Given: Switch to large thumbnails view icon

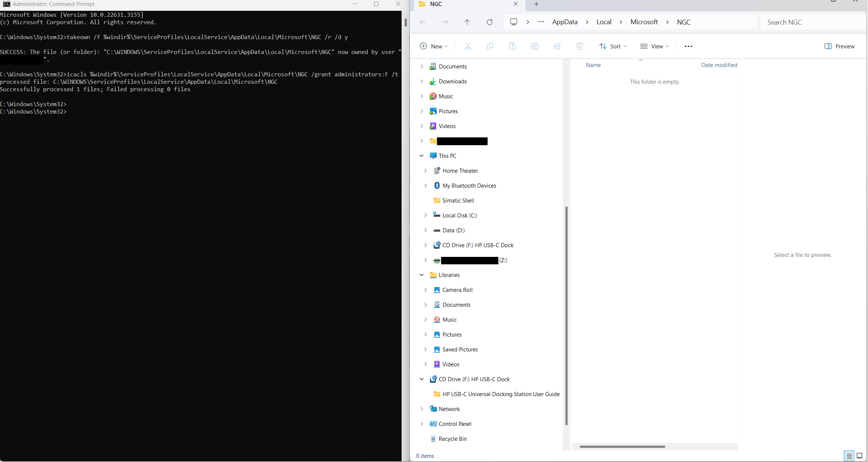Looking at the screenshot, I should click(x=859, y=456).
